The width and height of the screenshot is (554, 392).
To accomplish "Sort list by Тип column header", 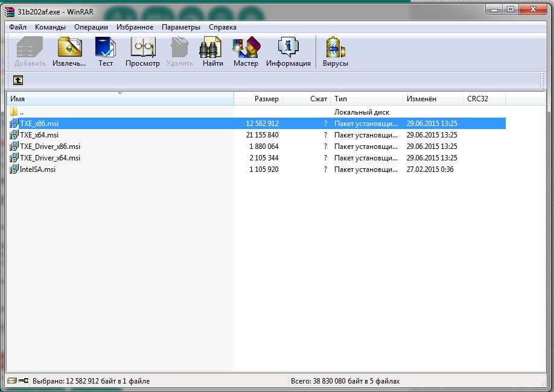I will (x=366, y=98).
